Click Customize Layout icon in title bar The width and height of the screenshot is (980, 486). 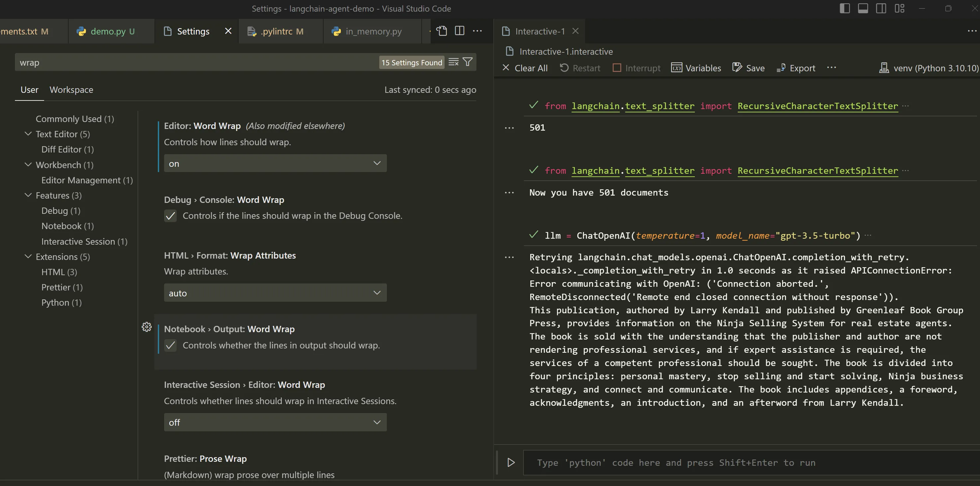point(899,8)
